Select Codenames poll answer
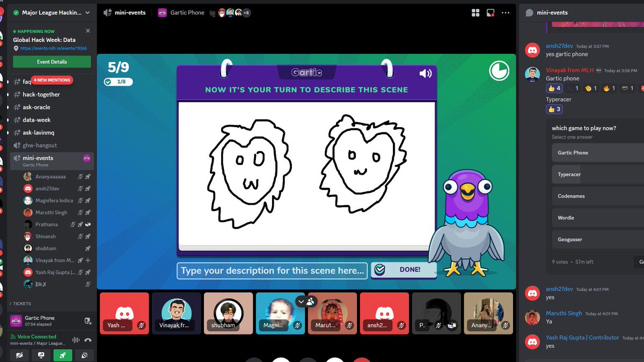644x362 pixels. 598,196
